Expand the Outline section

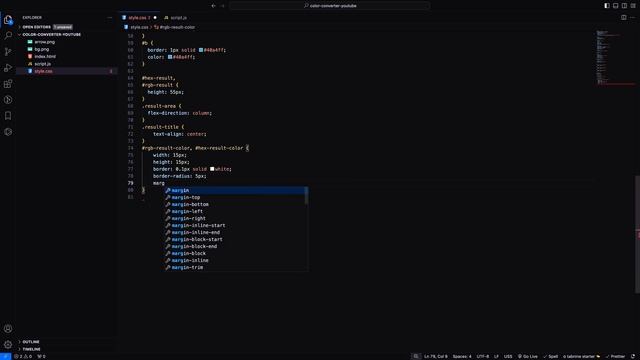31,342
